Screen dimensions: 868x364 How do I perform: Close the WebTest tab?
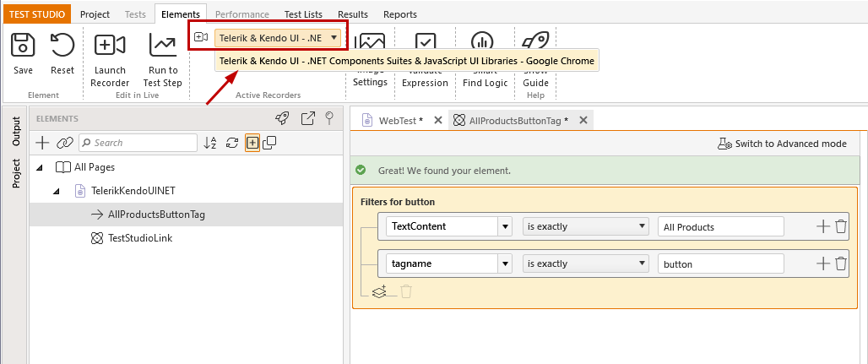(438, 120)
